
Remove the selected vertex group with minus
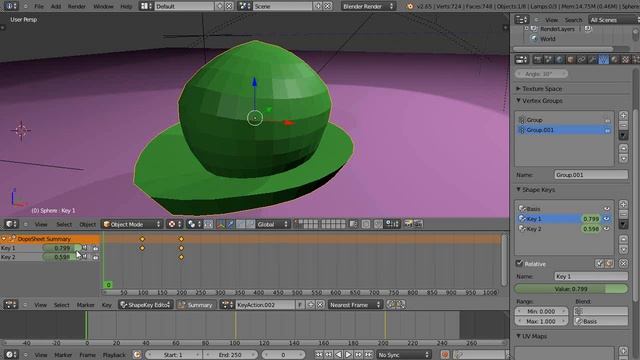pos(623,125)
